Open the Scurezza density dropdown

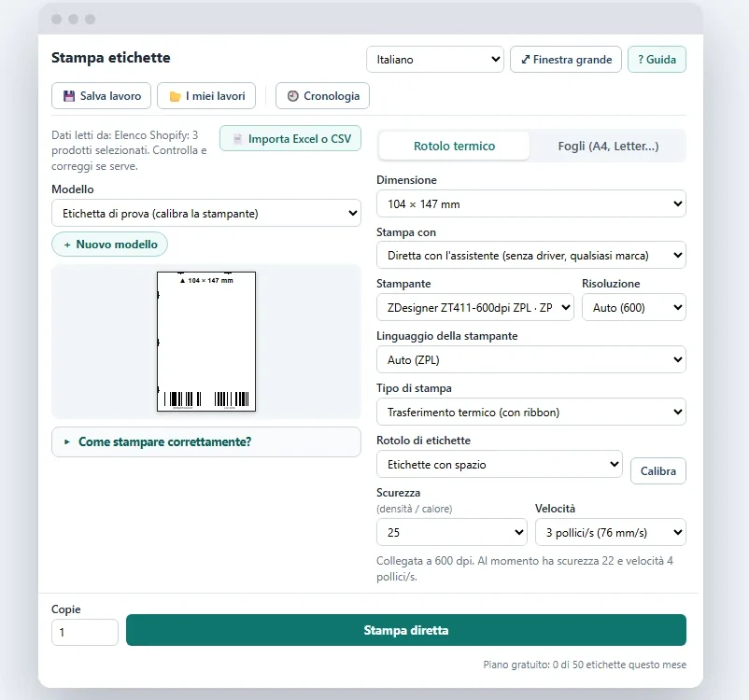click(452, 532)
